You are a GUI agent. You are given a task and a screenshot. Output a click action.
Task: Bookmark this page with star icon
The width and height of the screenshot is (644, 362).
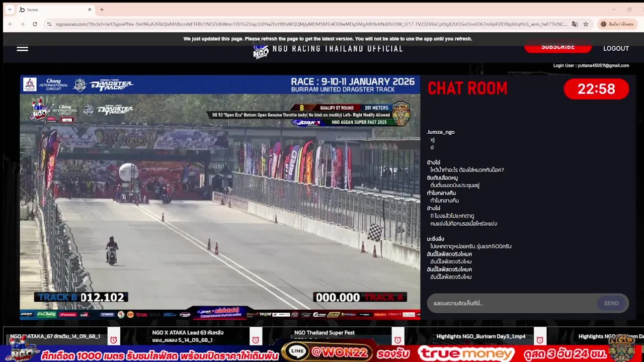point(586,24)
